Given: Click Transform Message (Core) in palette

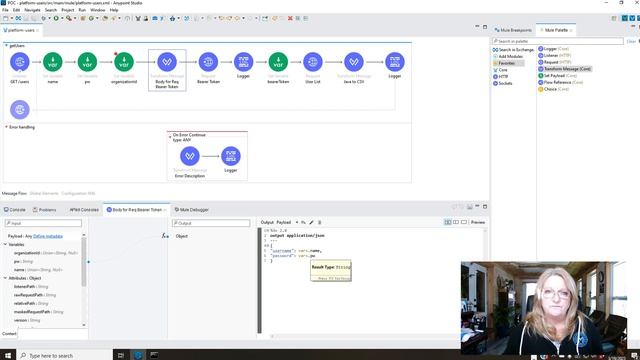Looking at the screenshot, I should 564,69.
